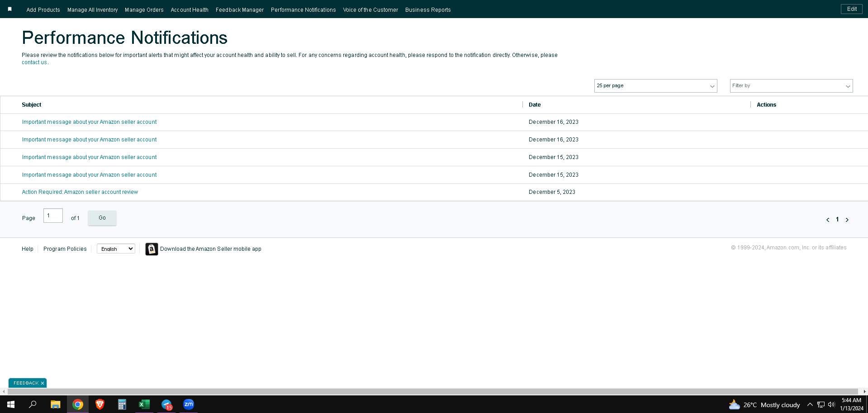The height and width of the screenshot is (413, 868).
Task: Open Zoom from taskbar
Action: click(x=189, y=404)
